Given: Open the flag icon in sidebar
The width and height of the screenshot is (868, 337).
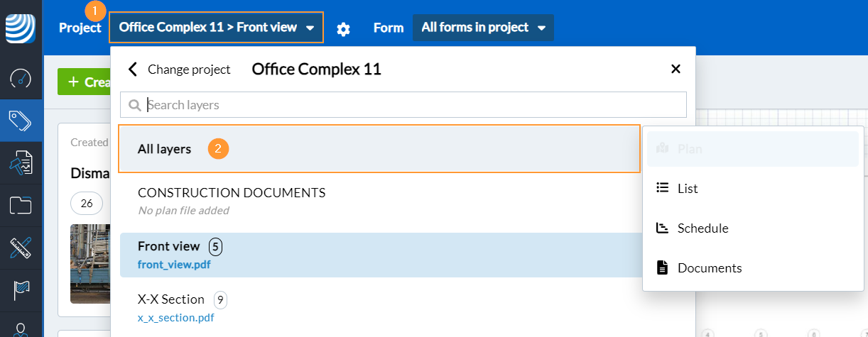Looking at the screenshot, I should pyautogui.click(x=21, y=291).
